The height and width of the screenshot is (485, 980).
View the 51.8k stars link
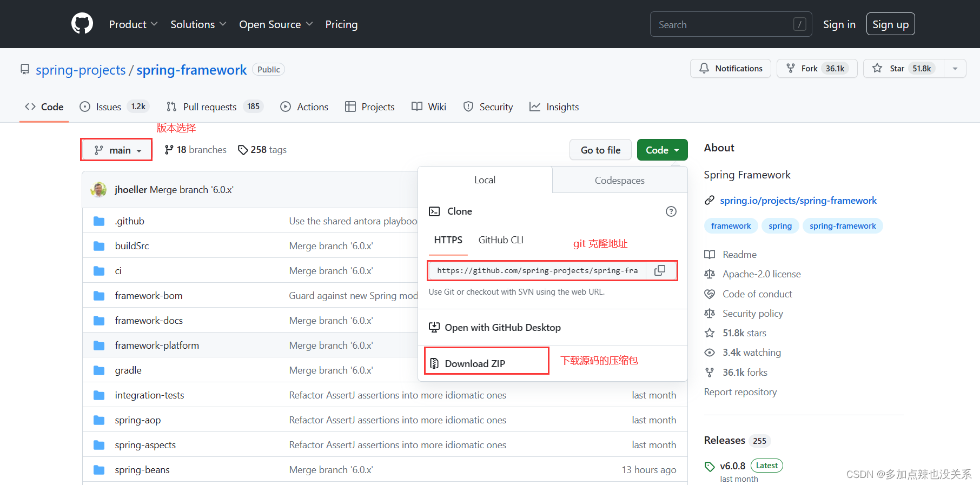tap(735, 333)
